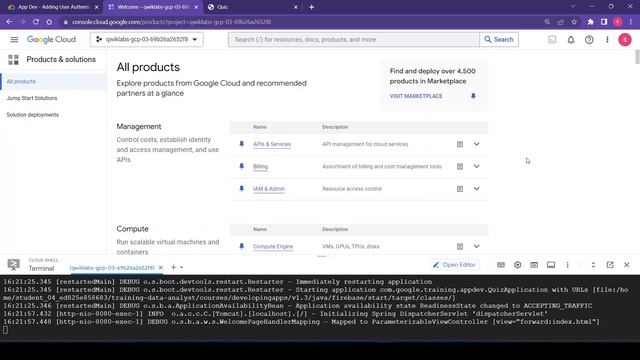
Task: Toggle Cloud Shell panel height arrows
Action: point(593,265)
